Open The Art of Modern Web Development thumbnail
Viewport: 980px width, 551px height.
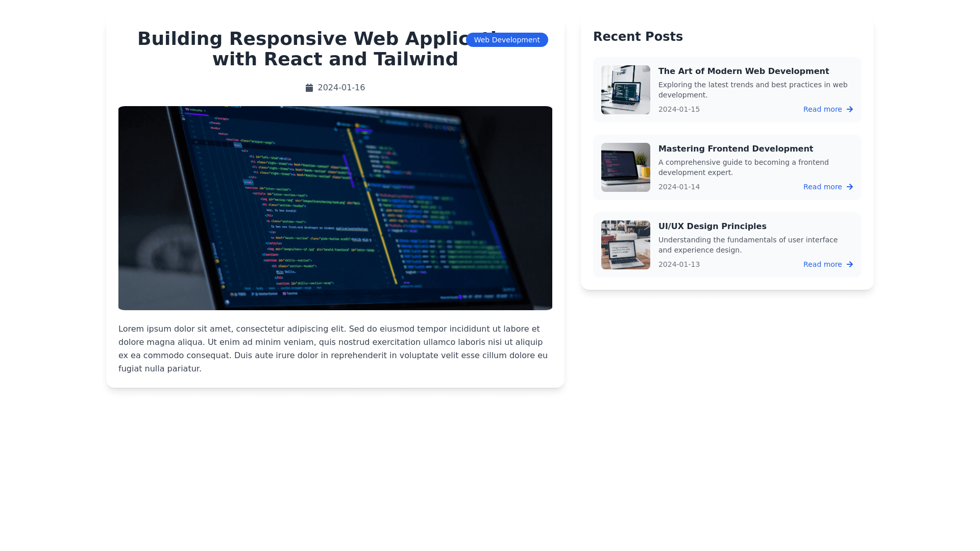pyautogui.click(x=625, y=90)
